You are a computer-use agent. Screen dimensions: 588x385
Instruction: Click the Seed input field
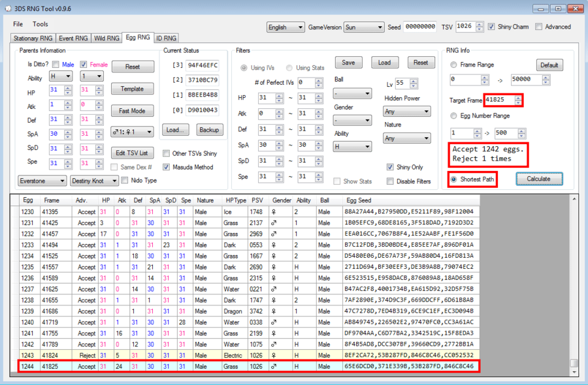click(x=420, y=27)
